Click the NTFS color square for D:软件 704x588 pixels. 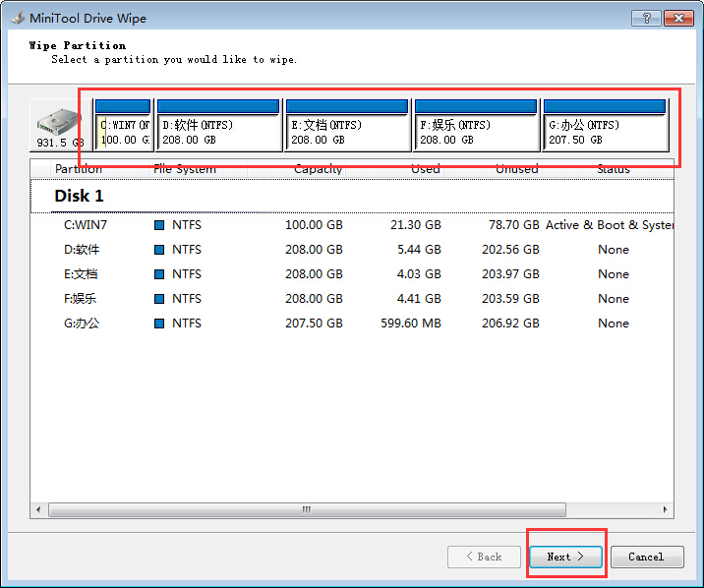[x=159, y=250]
